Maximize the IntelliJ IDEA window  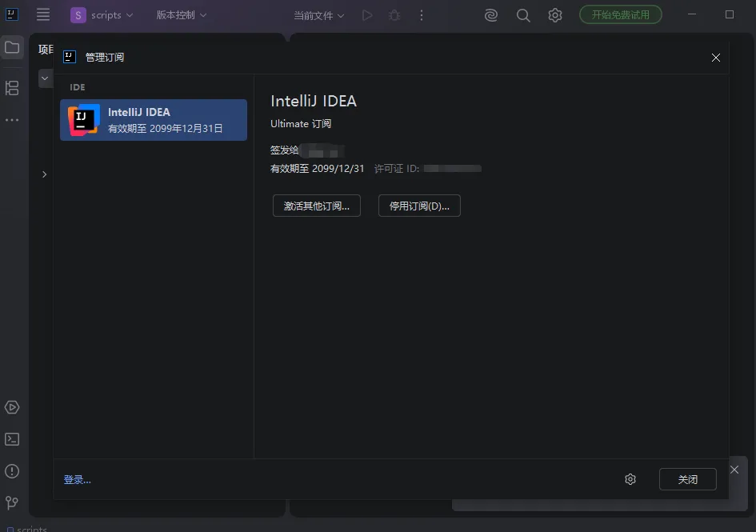click(x=730, y=14)
